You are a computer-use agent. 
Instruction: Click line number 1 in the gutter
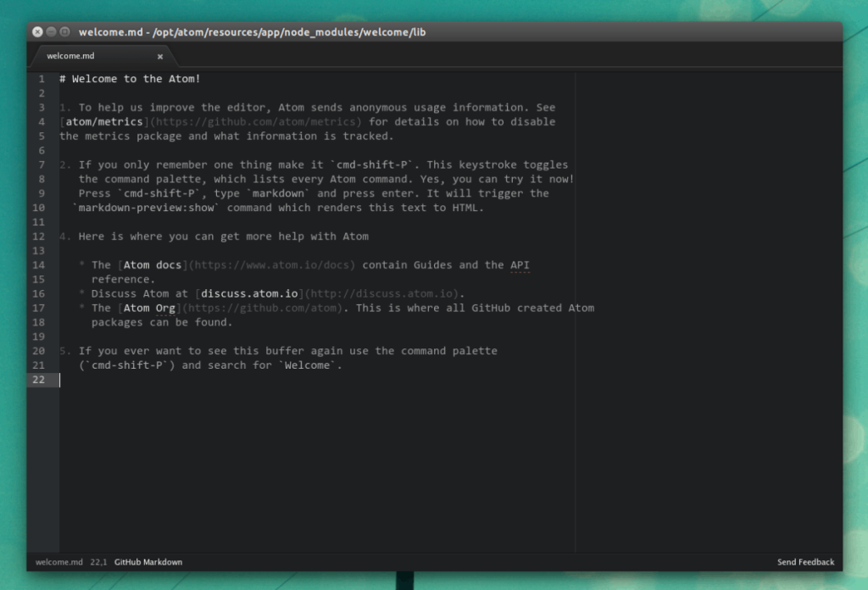coord(40,78)
